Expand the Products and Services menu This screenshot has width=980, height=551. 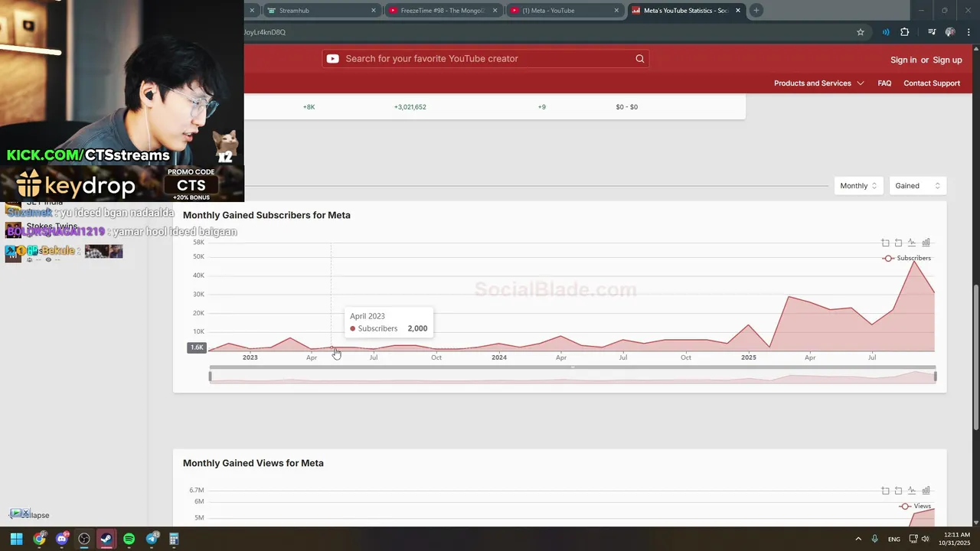click(818, 83)
